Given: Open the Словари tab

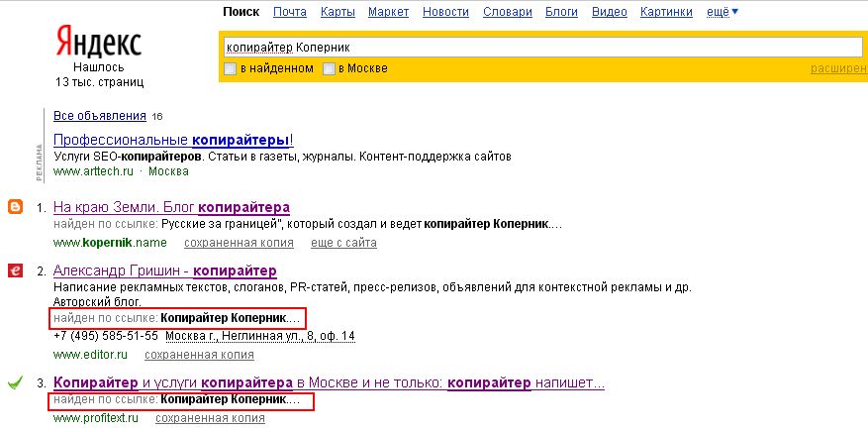Looking at the screenshot, I should click(507, 12).
